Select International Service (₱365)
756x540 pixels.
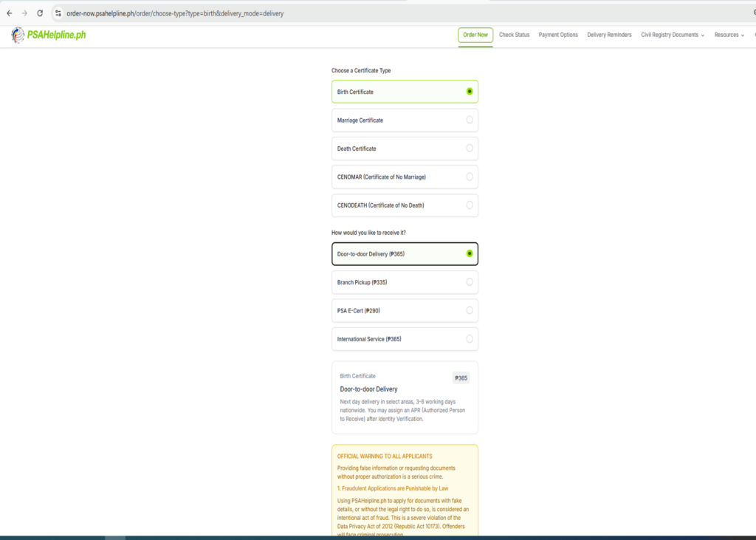[405, 339]
